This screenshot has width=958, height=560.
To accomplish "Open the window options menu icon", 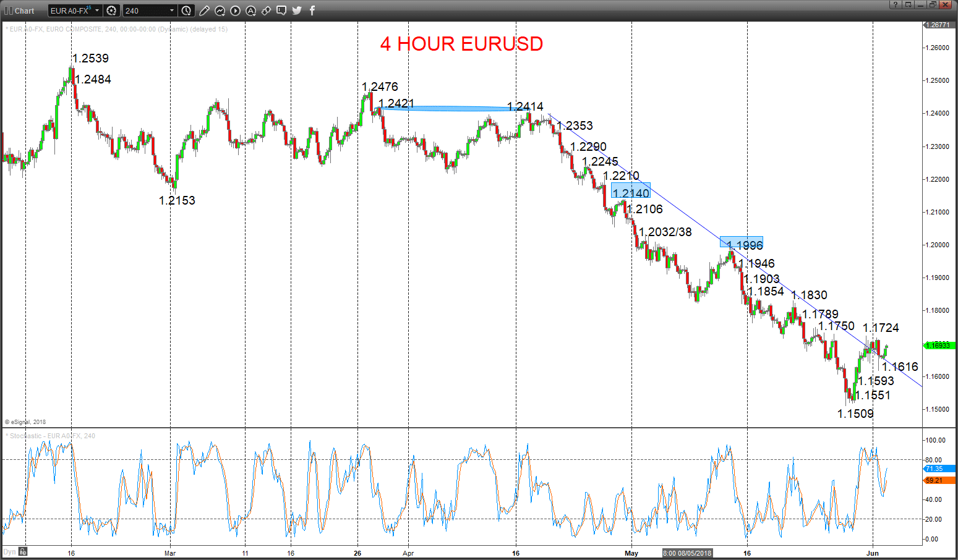I will click(x=908, y=5).
